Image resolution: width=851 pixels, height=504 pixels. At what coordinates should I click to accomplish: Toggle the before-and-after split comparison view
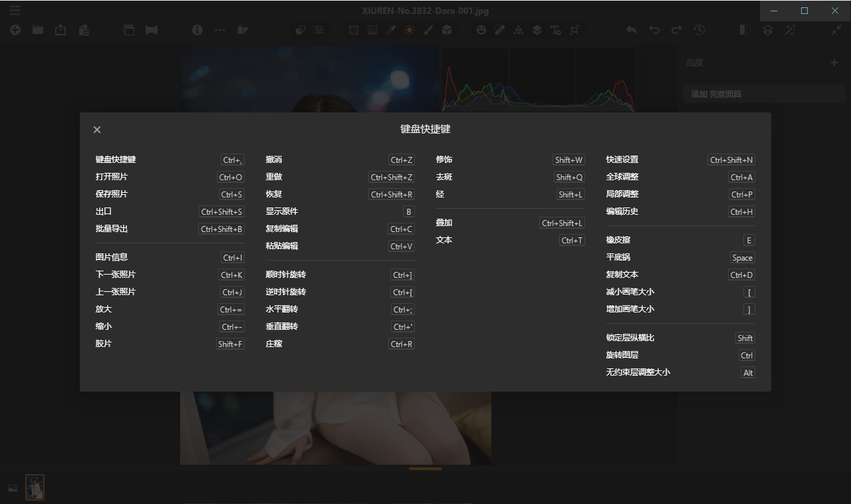[745, 30]
